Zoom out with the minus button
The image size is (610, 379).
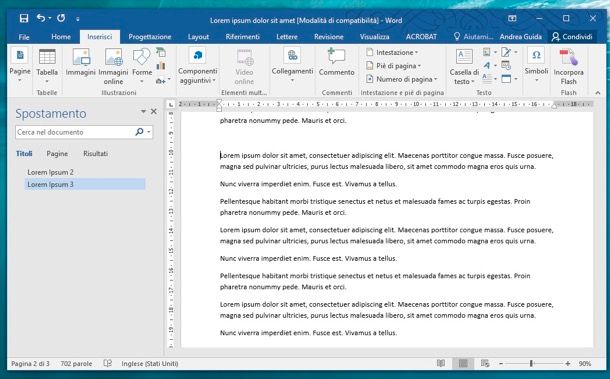pyautogui.click(x=501, y=363)
